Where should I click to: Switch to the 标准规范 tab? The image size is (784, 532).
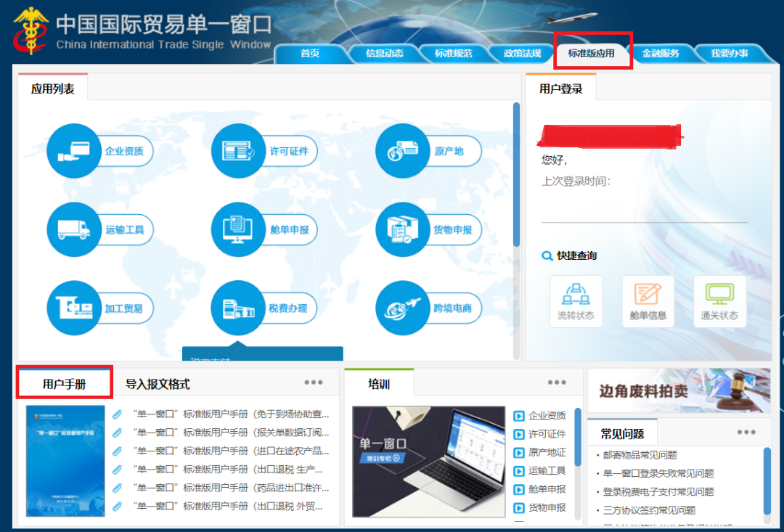pyautogui.click(x=454, y=54)
